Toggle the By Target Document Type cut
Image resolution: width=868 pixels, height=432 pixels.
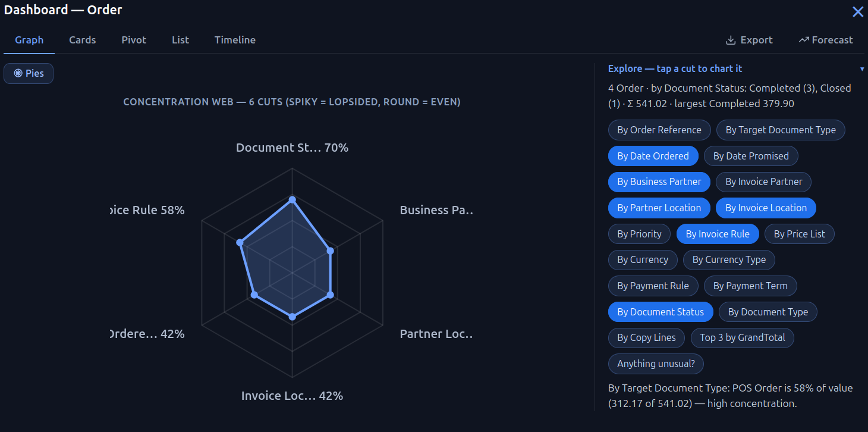pyautogui.click(x=781, y=130)
